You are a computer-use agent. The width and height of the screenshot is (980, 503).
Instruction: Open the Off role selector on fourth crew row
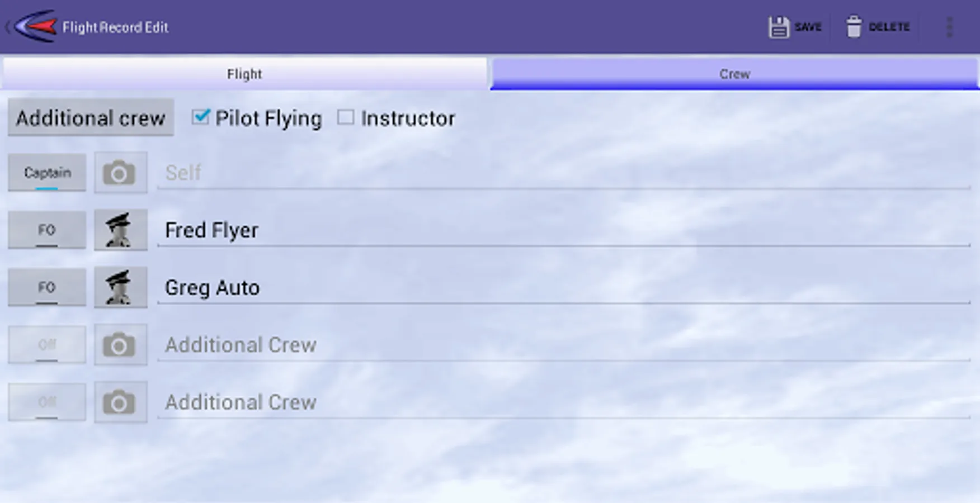47,345
